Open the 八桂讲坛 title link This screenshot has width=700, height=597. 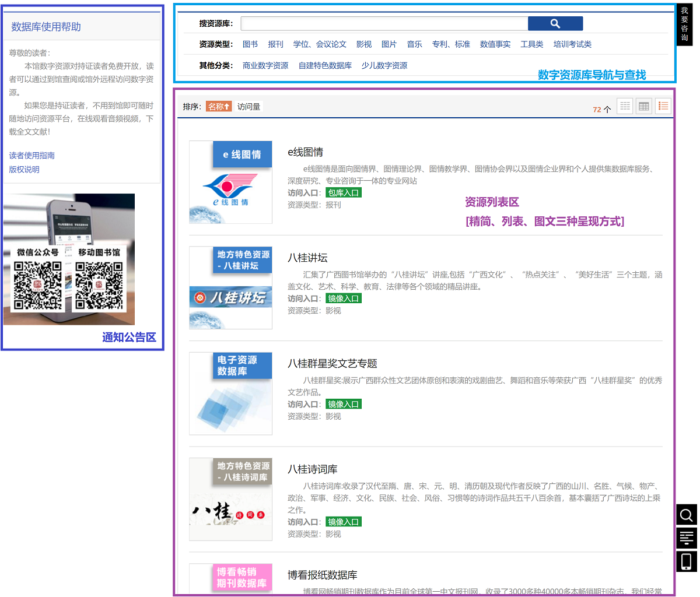(307, 258)
